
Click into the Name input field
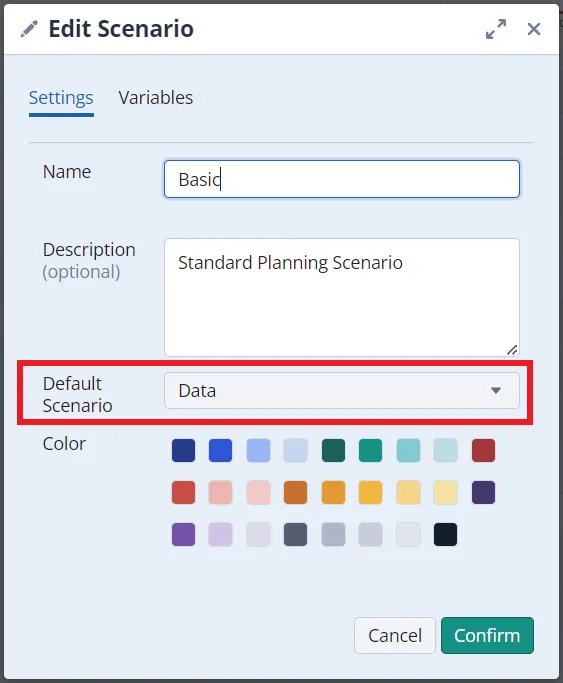point(341,179)
